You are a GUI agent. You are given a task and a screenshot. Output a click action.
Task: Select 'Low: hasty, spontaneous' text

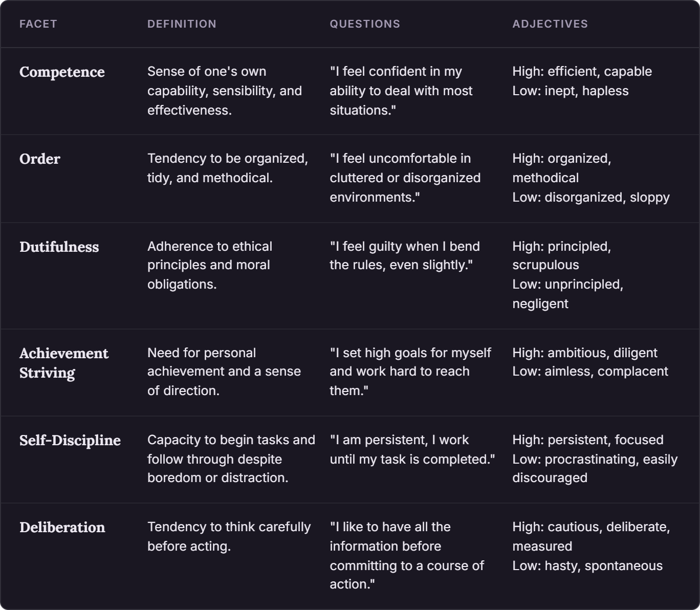587,565
